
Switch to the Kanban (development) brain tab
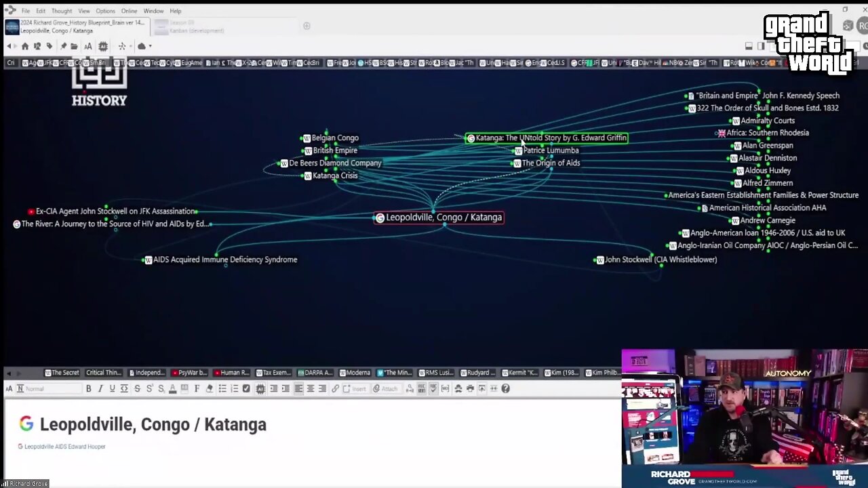227,26
